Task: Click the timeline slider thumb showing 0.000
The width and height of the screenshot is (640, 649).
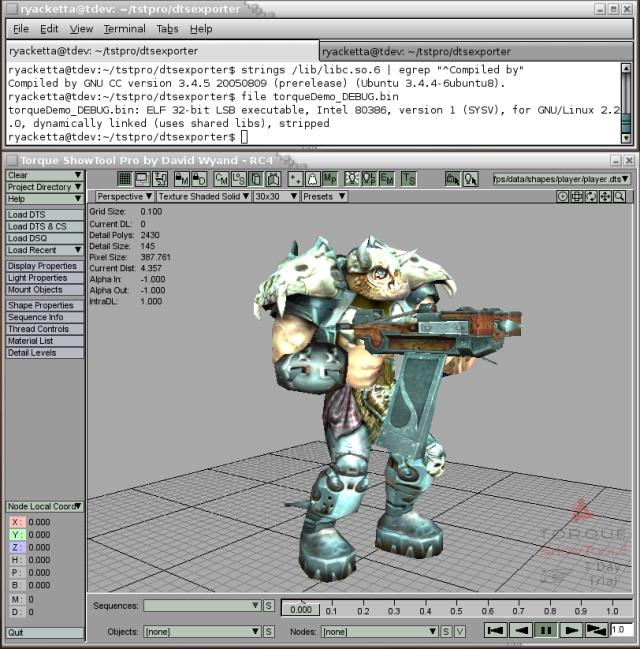Action: click(x=301, y=610)
